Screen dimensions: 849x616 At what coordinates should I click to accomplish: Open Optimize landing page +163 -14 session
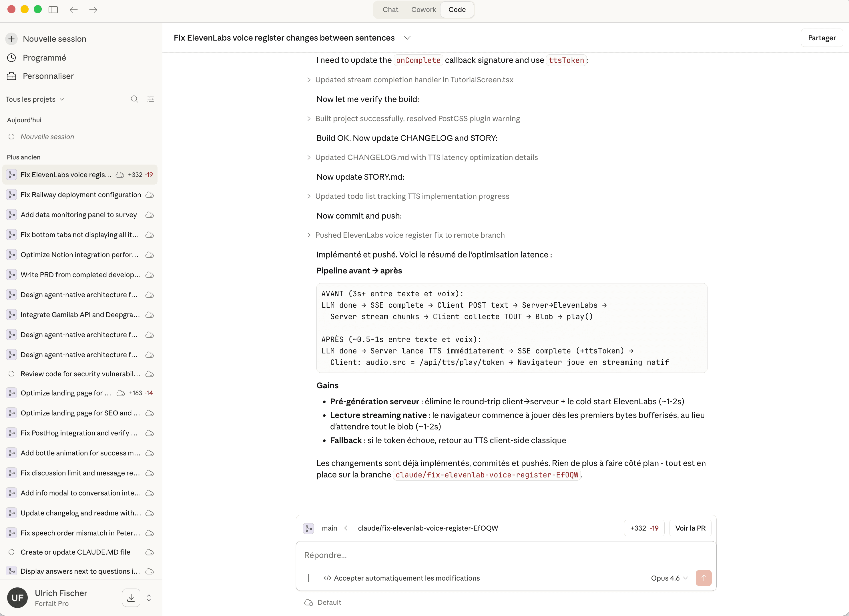[x=80, y=393]
